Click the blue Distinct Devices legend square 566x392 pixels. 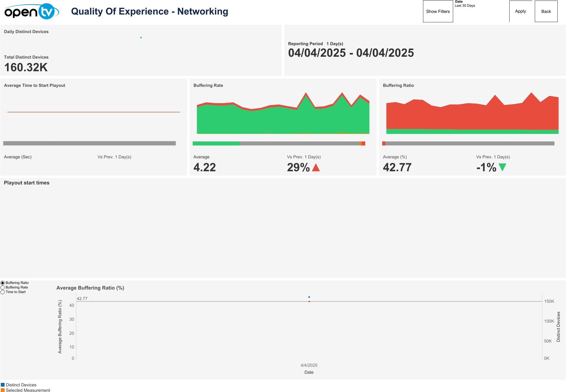3,385
